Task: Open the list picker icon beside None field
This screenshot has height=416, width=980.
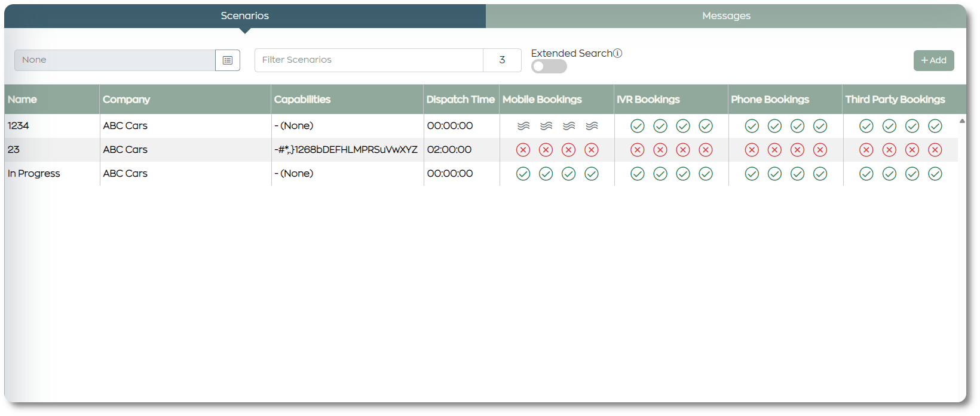Action: coord(228,60)
